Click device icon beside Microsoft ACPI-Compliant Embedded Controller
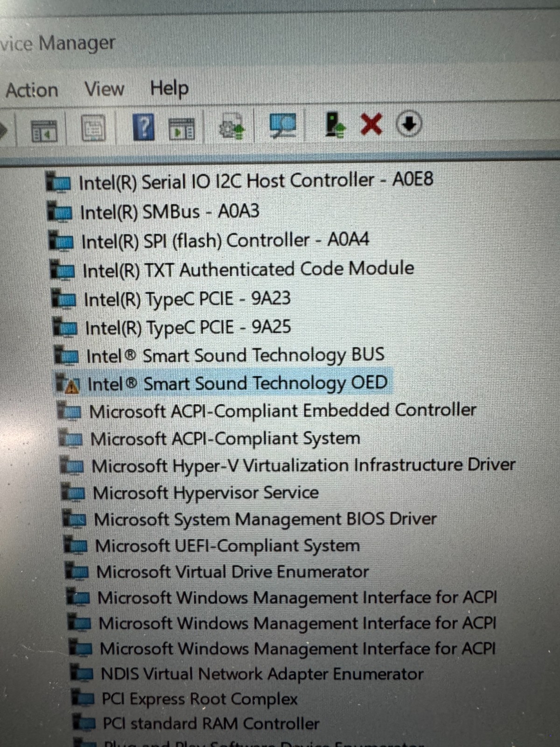This screenshot has width=560, height=747. pos(70,412)
